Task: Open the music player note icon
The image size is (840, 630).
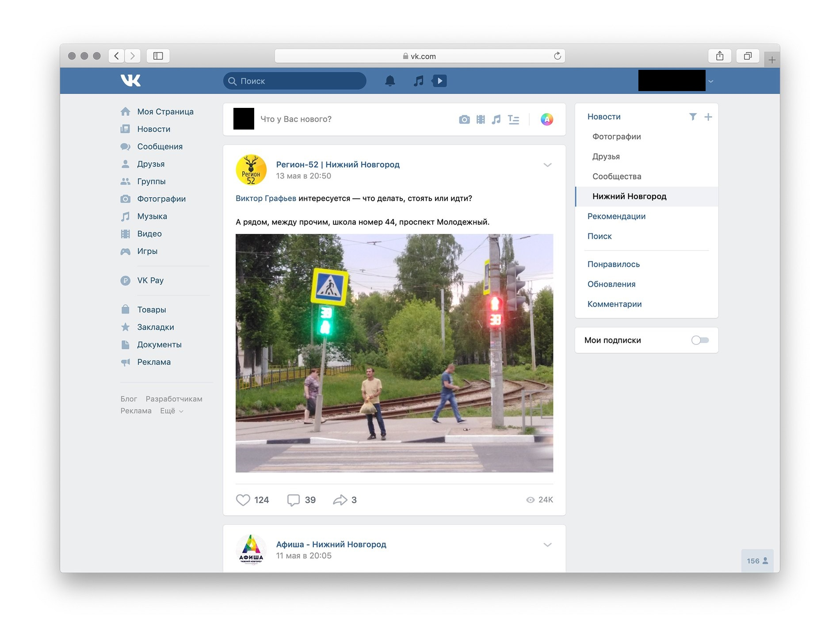Action: (x=418, y=81)
